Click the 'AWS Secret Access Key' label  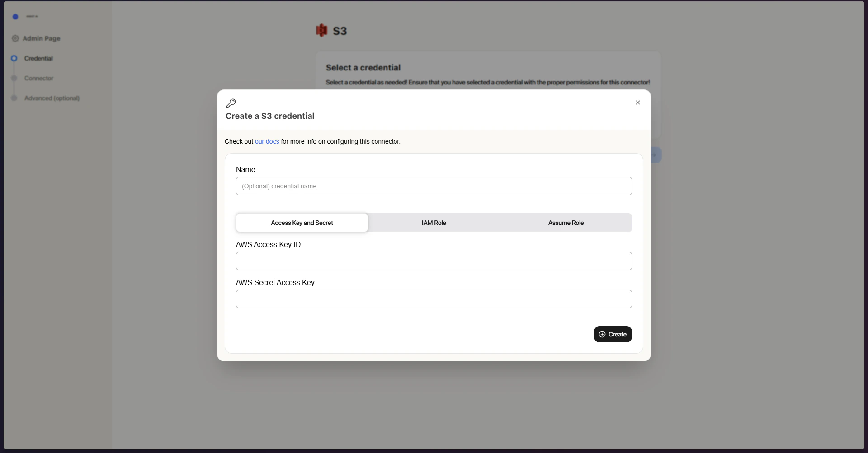point(275,282)
